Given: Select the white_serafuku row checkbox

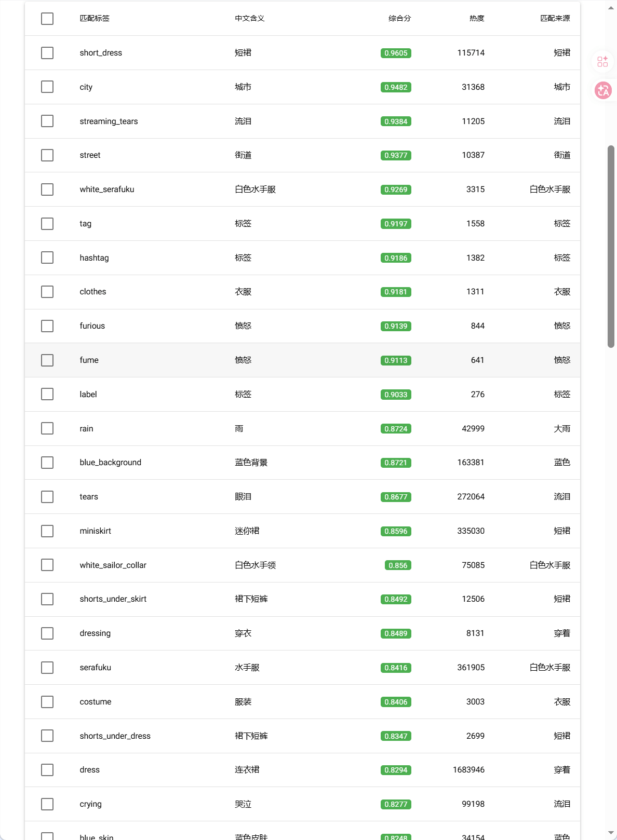Looking at the screenshot, I should tap(47, 189).
